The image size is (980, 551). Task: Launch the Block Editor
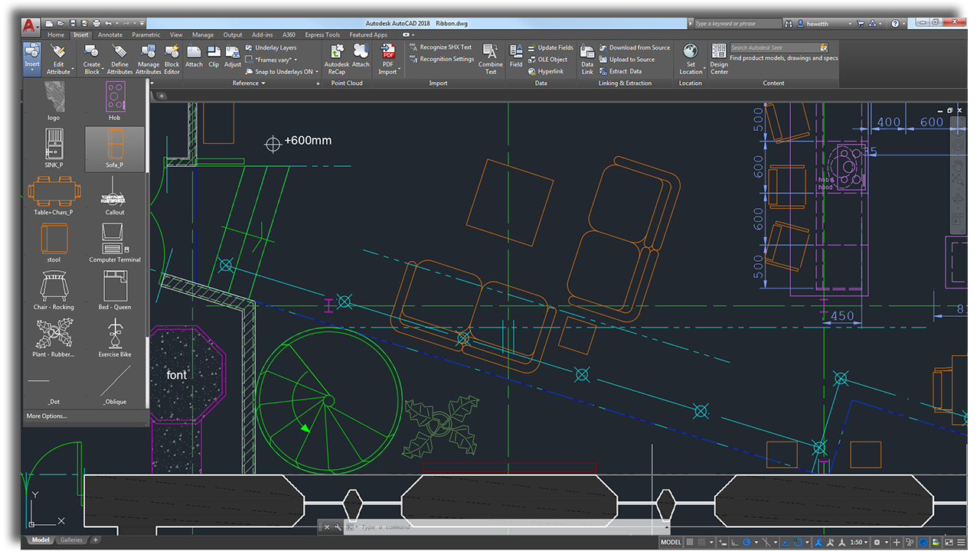[172, 59]
